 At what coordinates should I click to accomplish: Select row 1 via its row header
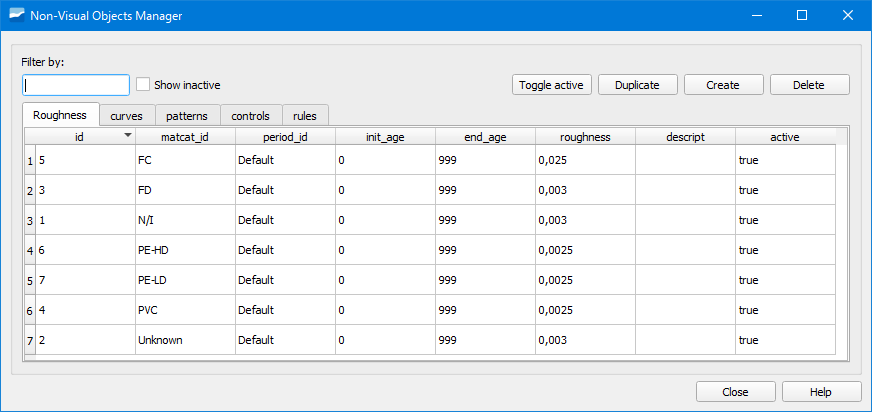[x=29, y=160]
